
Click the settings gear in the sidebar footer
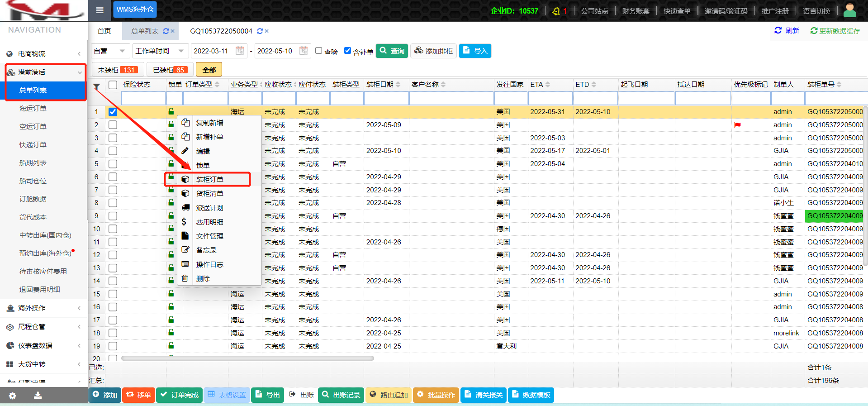point(12,396)
